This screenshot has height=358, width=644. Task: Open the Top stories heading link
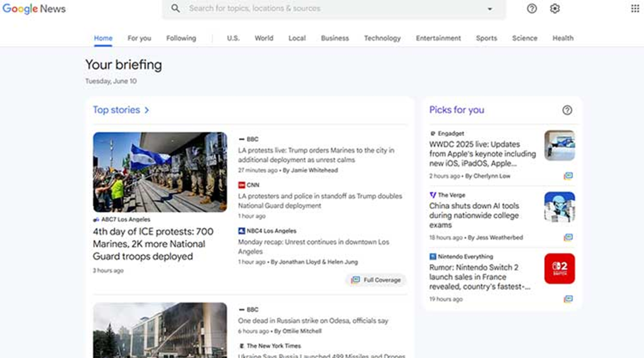[x=116, y=110]
